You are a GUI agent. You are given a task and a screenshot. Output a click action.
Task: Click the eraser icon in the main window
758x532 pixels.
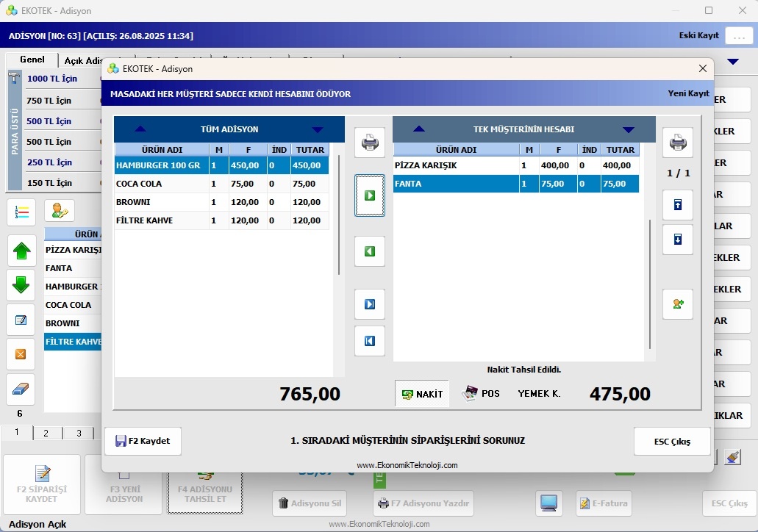pyautogui.click(x=21, y=389)
